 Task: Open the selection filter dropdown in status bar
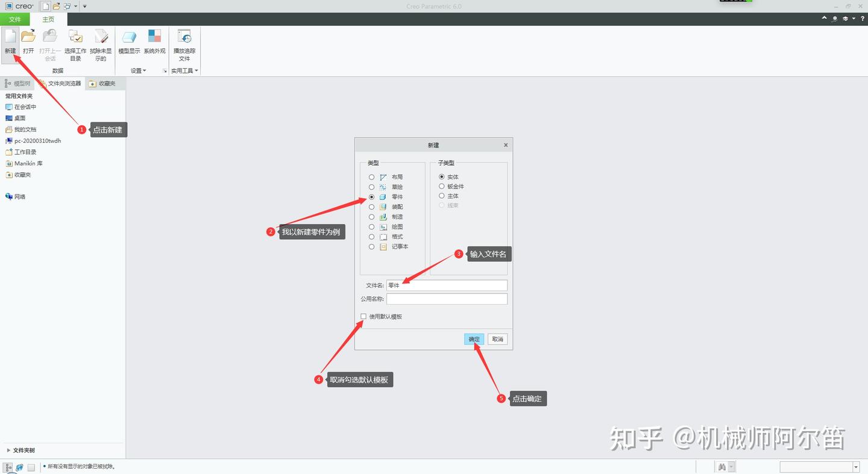856,467
